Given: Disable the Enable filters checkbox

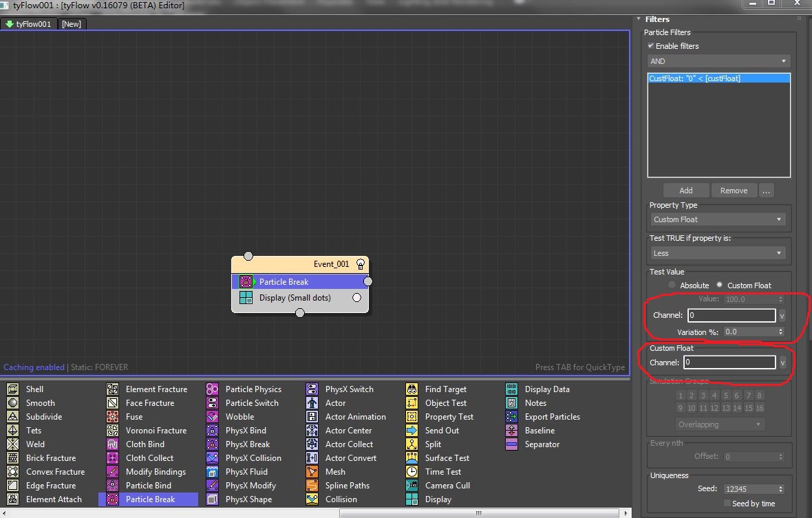Looking at the screenshot, I should pos(651,46).
